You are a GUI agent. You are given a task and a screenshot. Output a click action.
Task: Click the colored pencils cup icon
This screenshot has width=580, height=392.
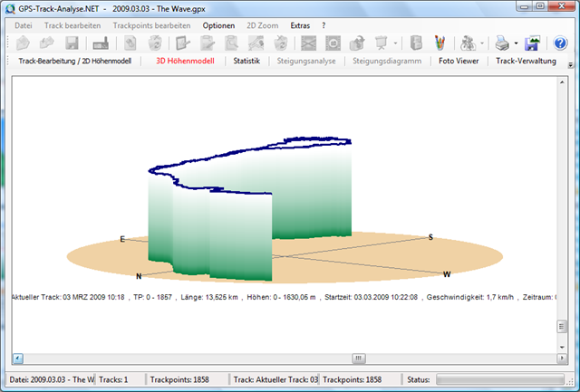point(440,43)
